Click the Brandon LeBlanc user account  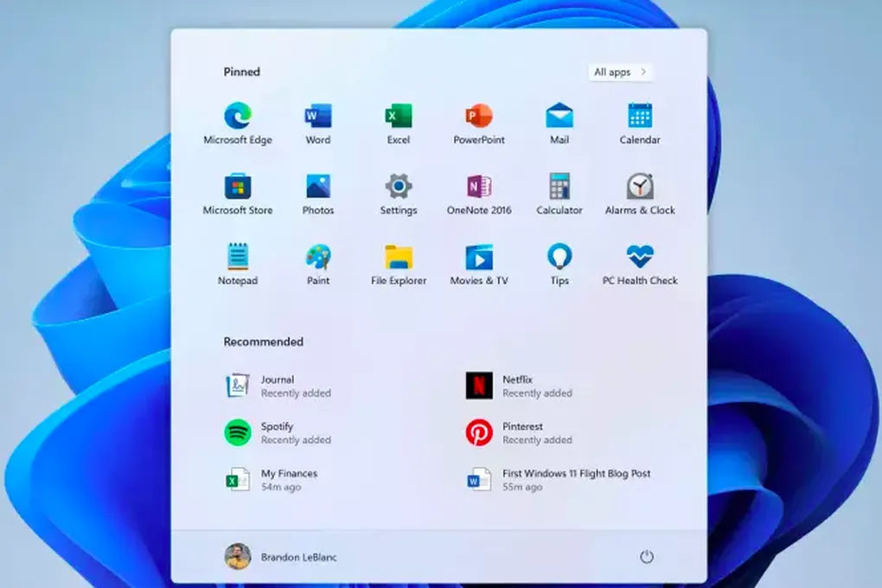pos(281,557)
